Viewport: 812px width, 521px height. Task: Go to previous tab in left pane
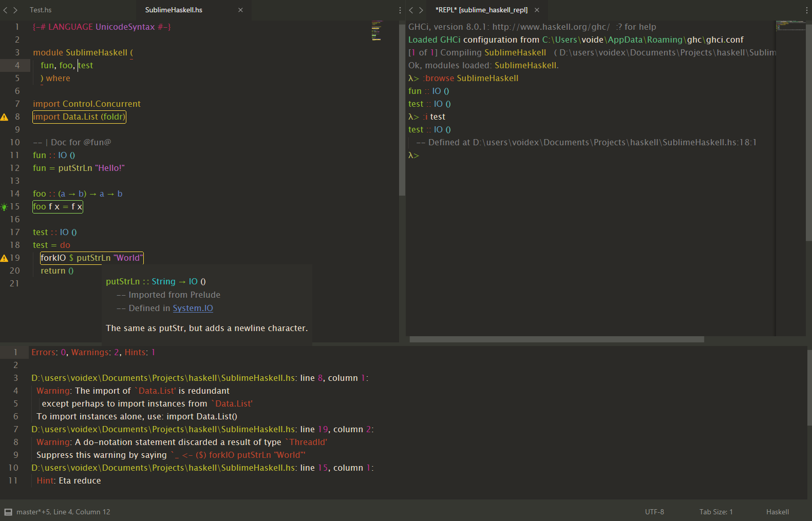pos(5,10)
